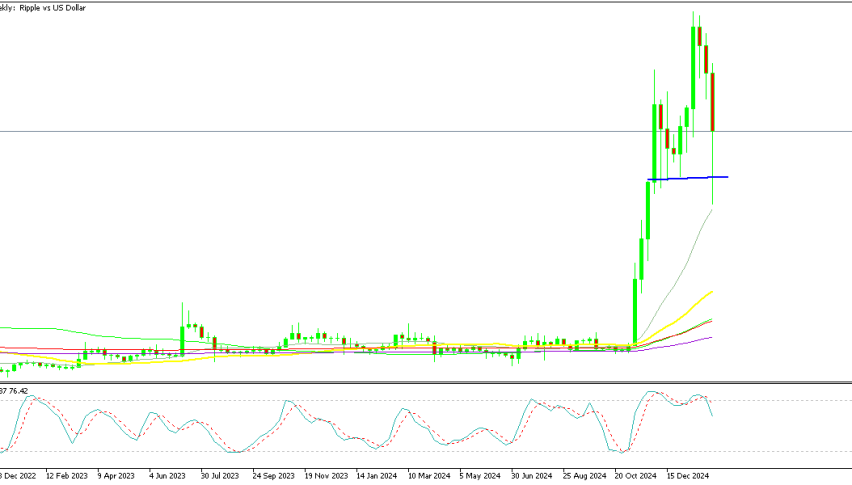Select the gray horizontal price level line
The image size is (852, 485).
click(x=426, y=131)
